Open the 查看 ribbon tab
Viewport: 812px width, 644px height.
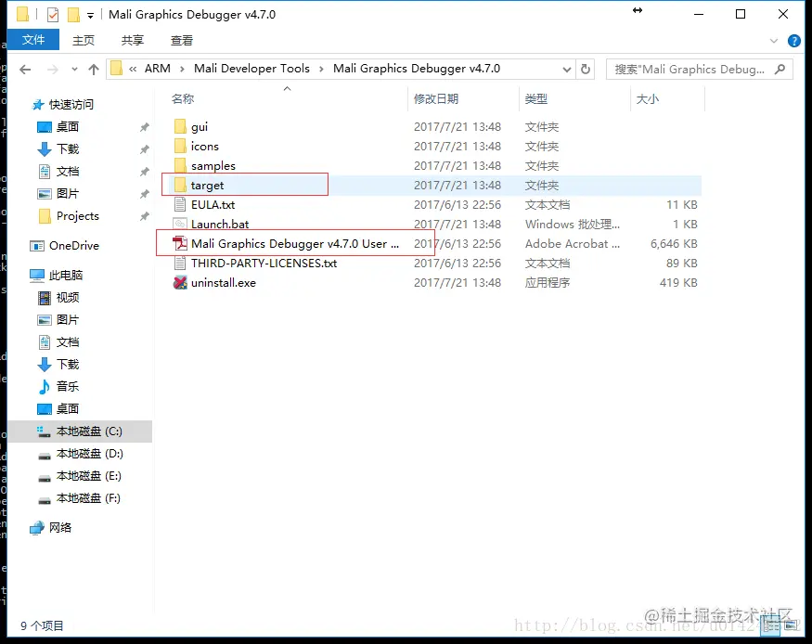[x=182, y=40]
